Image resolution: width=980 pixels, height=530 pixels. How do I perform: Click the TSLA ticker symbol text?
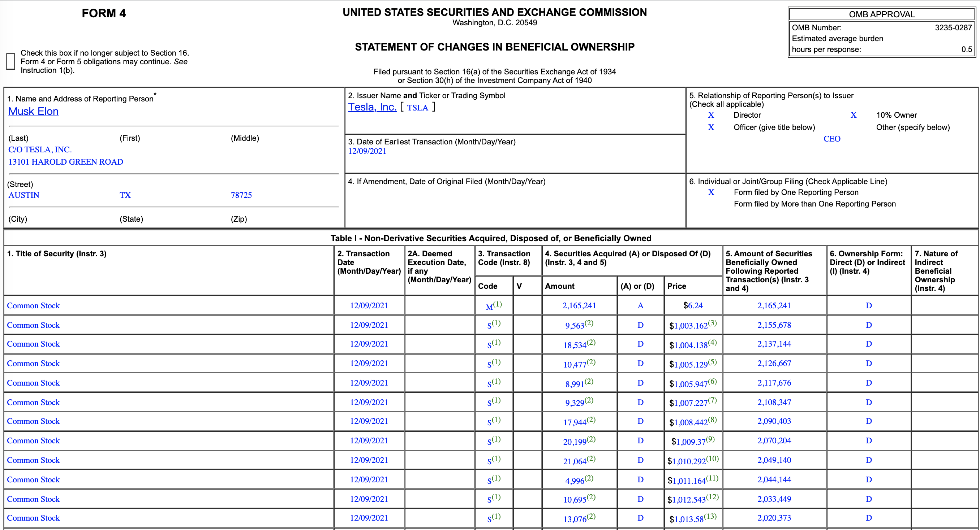(x=417, y=108)
